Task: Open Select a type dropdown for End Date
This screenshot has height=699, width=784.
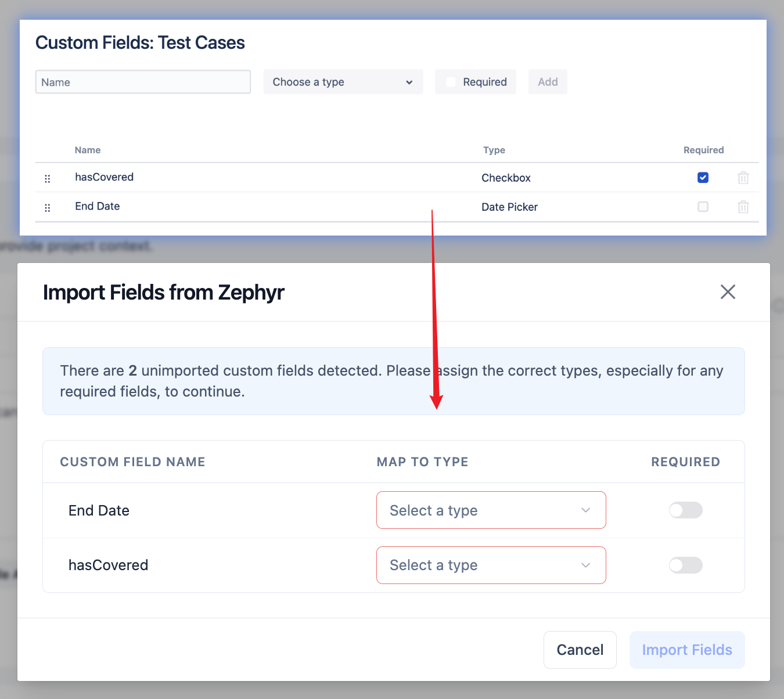Action: (491, 510)
